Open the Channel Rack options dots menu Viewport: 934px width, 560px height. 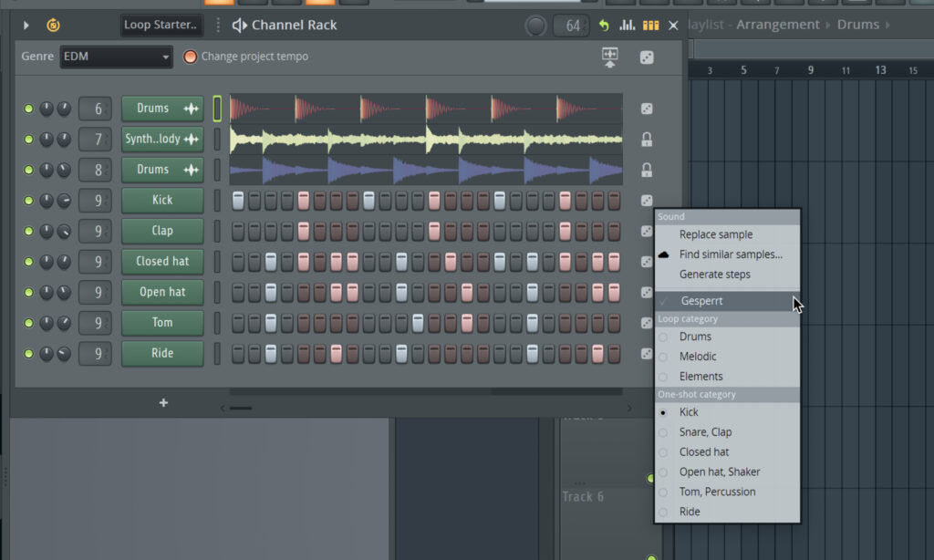tap(218, 25)
